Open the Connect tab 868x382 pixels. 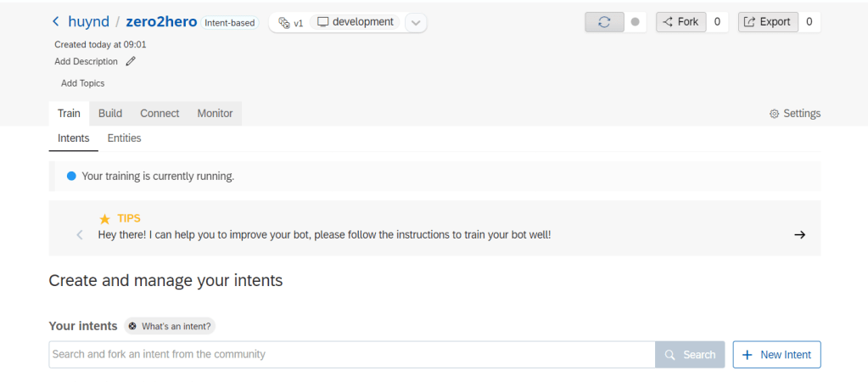coord(160,114)
